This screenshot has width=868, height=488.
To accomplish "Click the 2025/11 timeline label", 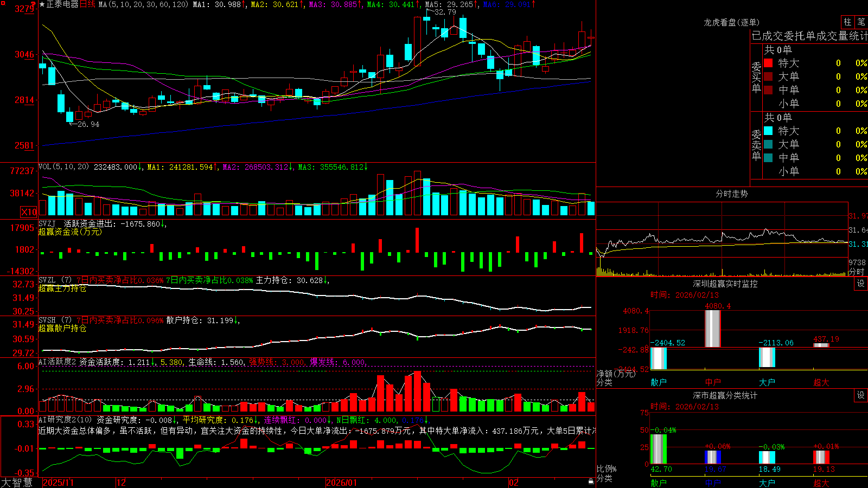I will (x=58, y=483).
